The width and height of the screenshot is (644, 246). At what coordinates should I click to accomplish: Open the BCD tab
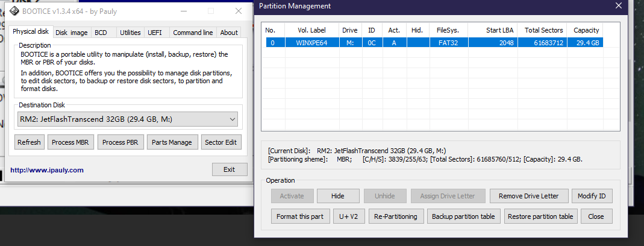click(101, 33)
